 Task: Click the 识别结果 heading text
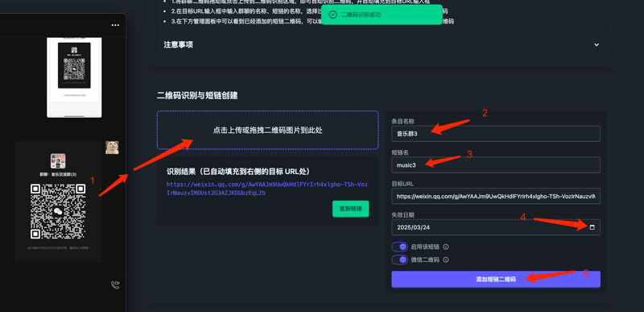pyautogui.click(x=238, y=172)
